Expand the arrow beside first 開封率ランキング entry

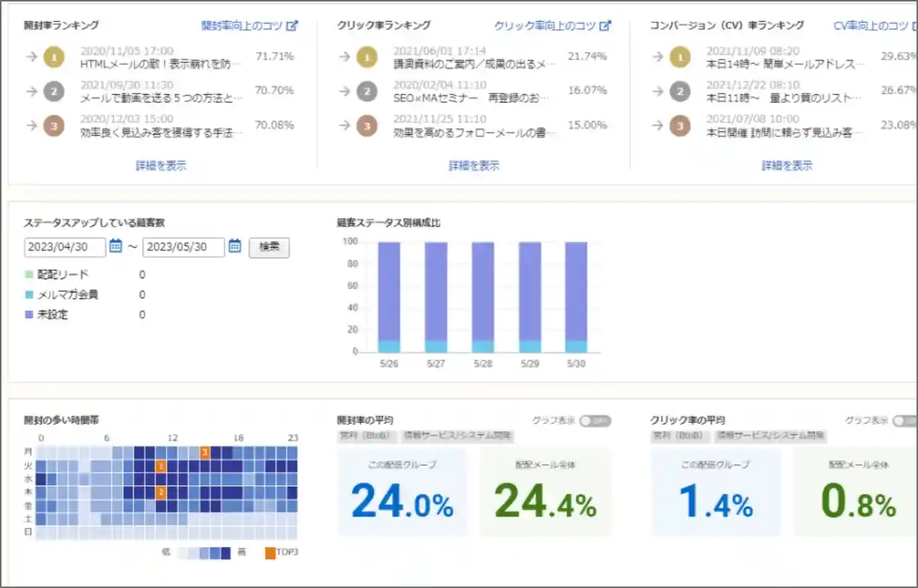[32, 57]
